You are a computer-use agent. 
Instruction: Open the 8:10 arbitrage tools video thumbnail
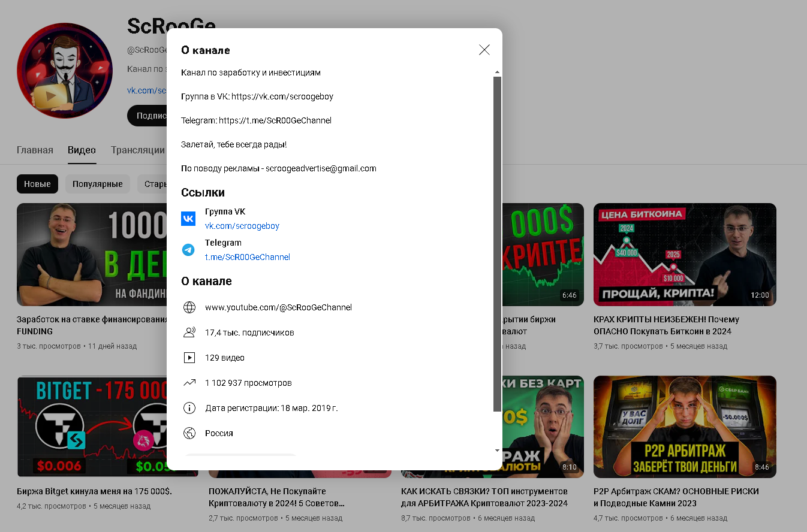coord(543,427)
